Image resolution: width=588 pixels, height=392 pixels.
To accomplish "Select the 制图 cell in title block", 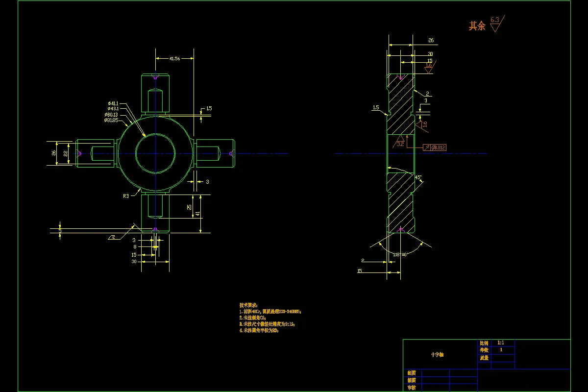I will tap(412, 373).
